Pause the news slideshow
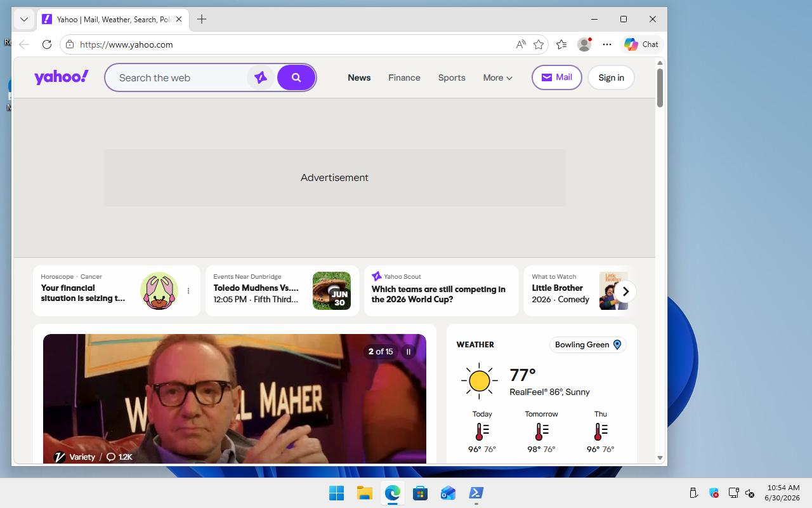Viewport: 812px width, 508px height. 409,352
